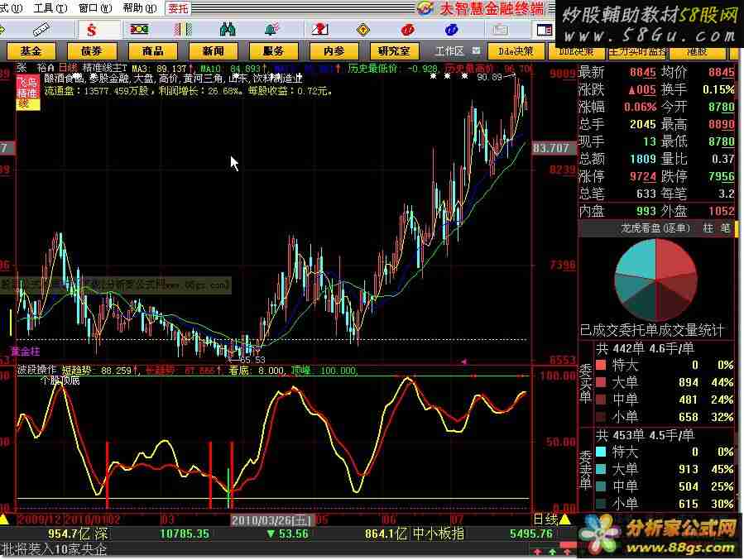
Task: Click the 流通盘 share info line
Action: point(188,90)
